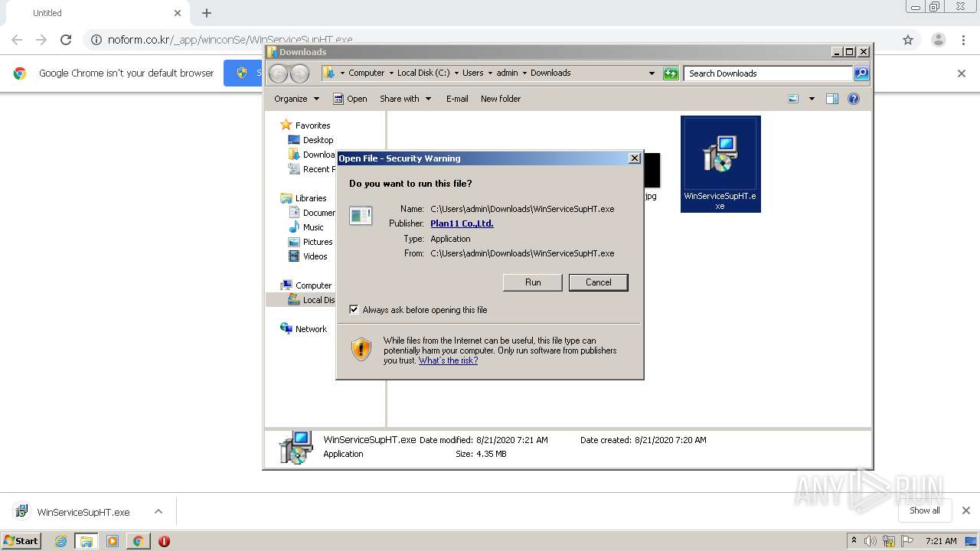The height and width of the screenshot is (551, 980).
Task: Bookmark this page with the star icon
Action: 908,40
